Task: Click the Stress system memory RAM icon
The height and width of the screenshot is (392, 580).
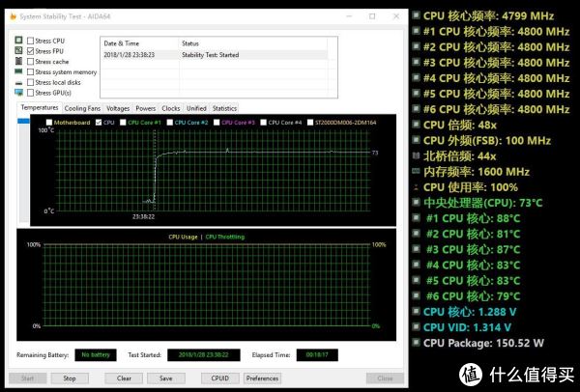Action: point(18,71)
